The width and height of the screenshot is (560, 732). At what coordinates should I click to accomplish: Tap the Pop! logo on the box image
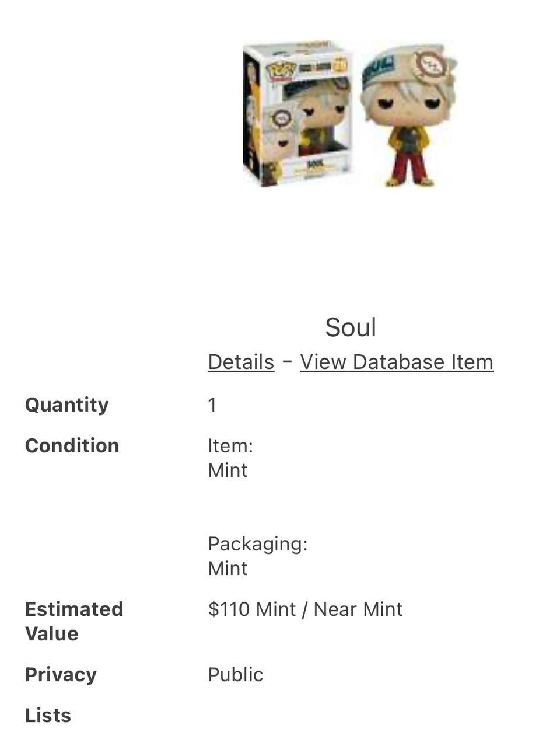click(281, 71)
